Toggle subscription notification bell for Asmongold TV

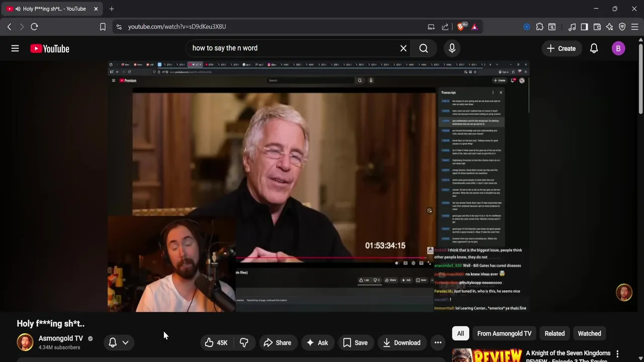coord(113,342)
